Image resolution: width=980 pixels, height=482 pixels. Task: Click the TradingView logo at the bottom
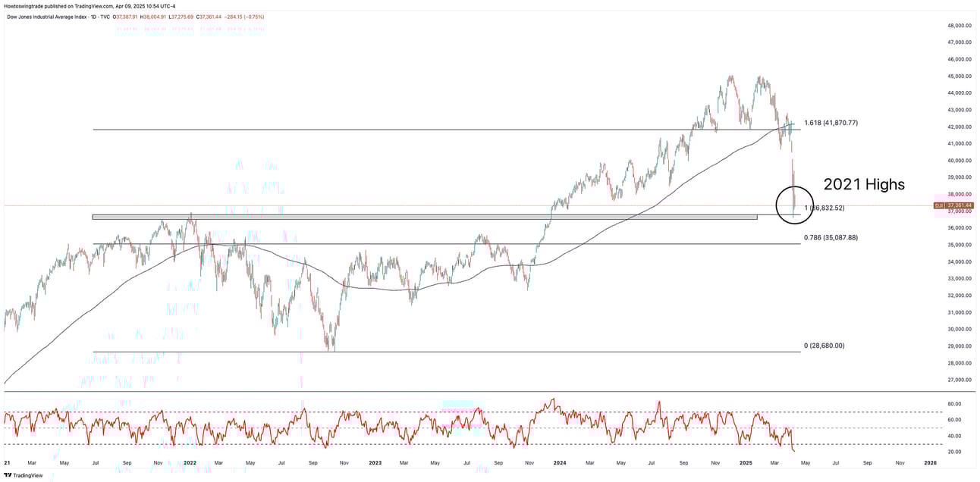pyautogui.click(x=24, y=476)
